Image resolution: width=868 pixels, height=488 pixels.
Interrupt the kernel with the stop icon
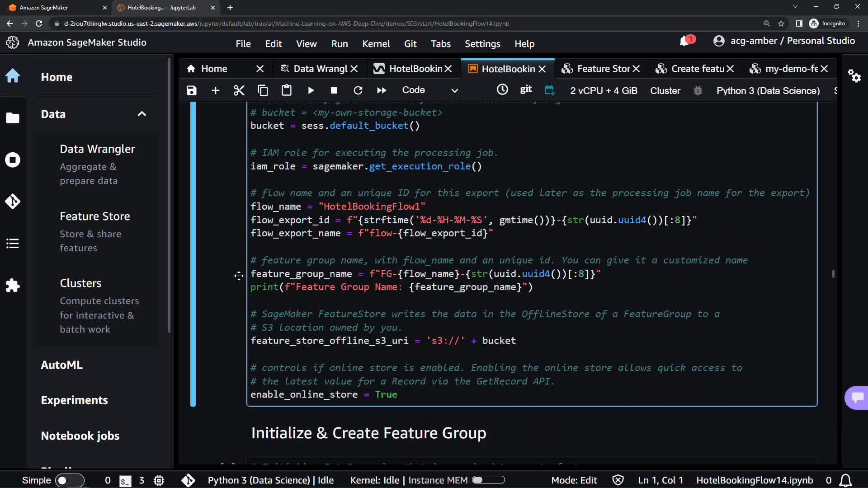pos(334,90)
